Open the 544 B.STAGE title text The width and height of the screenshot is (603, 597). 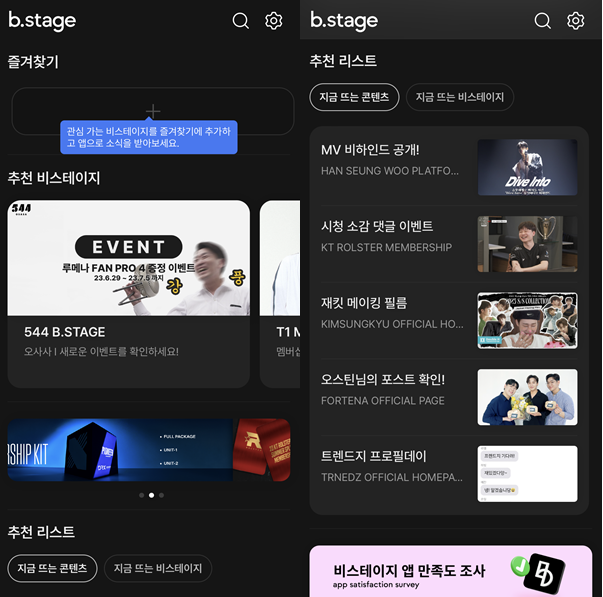(x=65, y=332)
